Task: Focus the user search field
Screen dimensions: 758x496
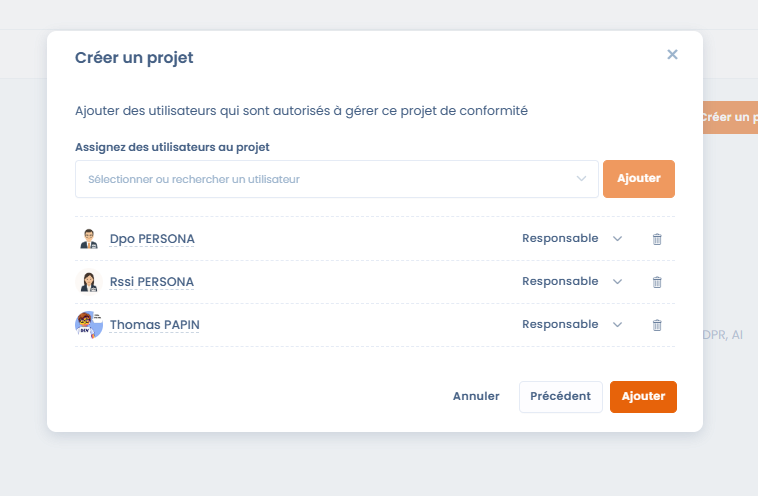Action: [320, 179]
